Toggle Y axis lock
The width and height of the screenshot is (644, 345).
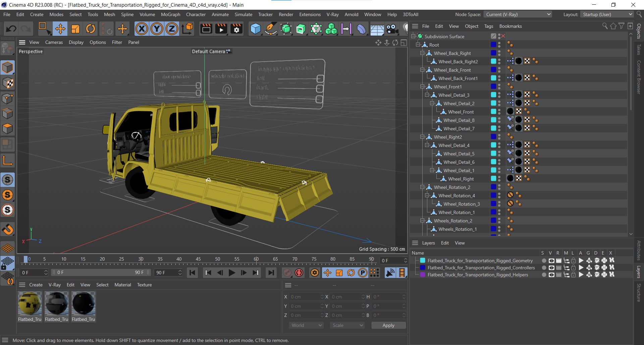(x=157, y=29)
